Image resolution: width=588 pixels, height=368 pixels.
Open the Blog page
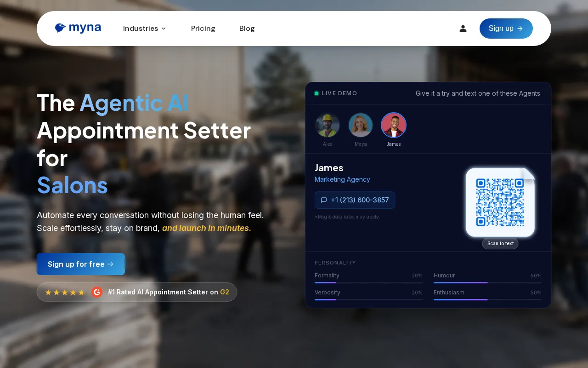click(x=247, y=29)
